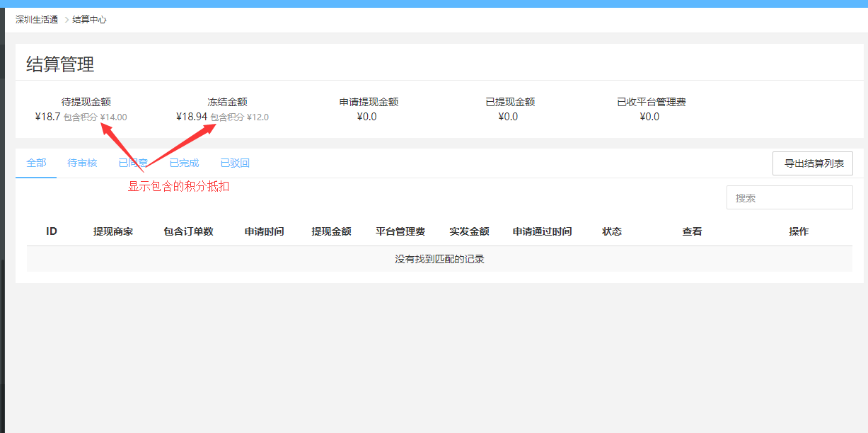Viewport: 868px width, 433px height.
Task: Click the 导出结算列表 export button
Action: (812, 163)
